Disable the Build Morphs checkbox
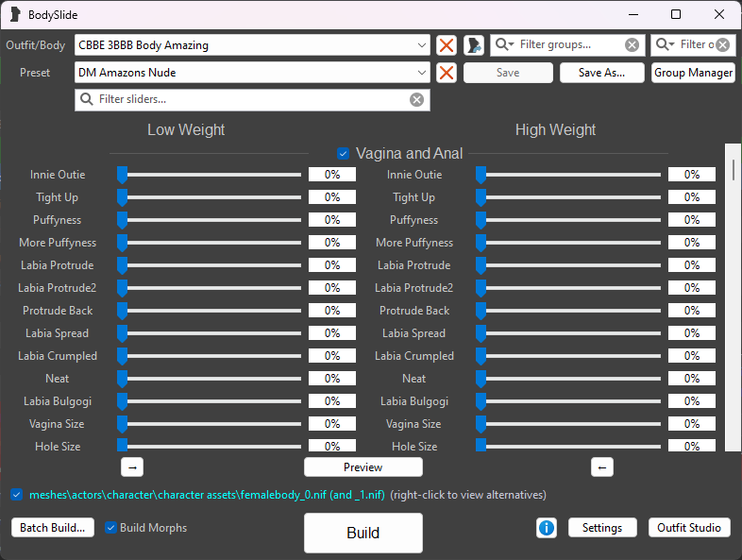 (110, 528)
